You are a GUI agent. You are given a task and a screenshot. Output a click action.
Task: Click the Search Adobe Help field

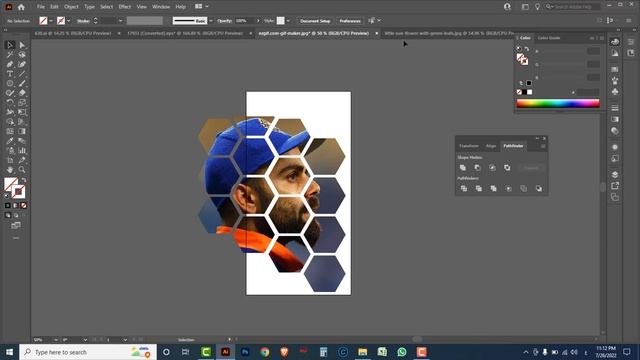pyautogui.click(x=573, y=7)
